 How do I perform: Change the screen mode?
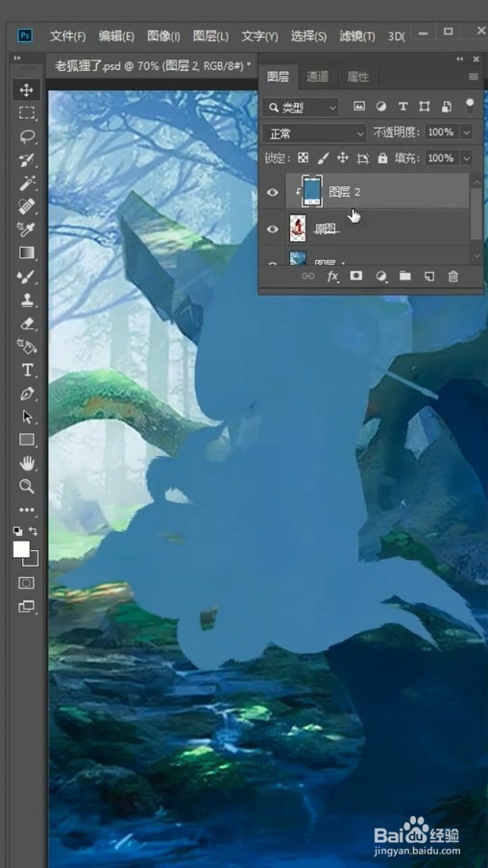coord(27,606)
